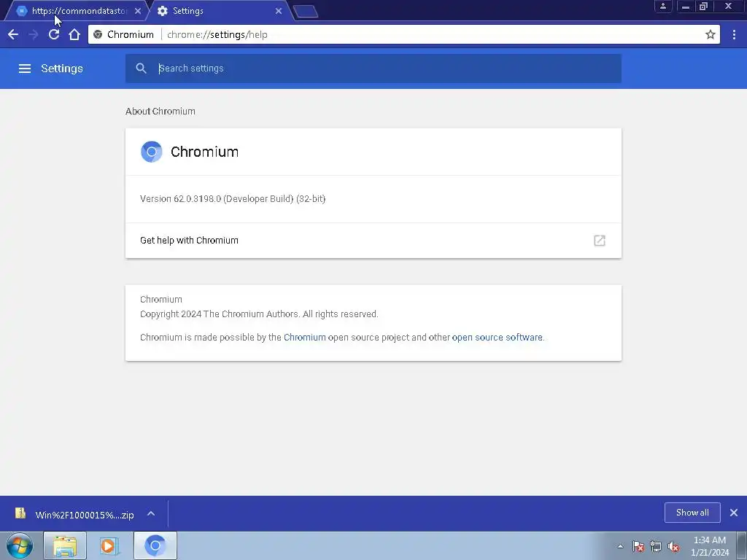Click Show all downloads button

point(692,513)
